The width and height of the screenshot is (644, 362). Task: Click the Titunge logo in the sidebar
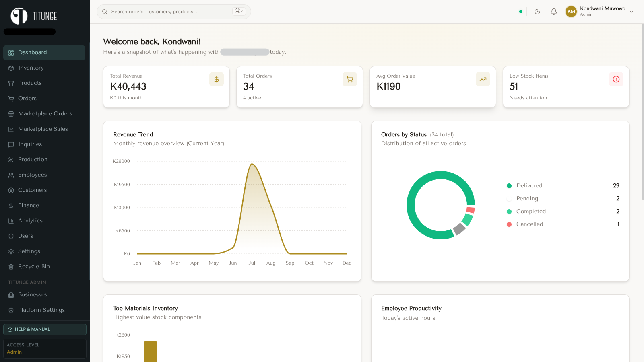pos(34,16)
